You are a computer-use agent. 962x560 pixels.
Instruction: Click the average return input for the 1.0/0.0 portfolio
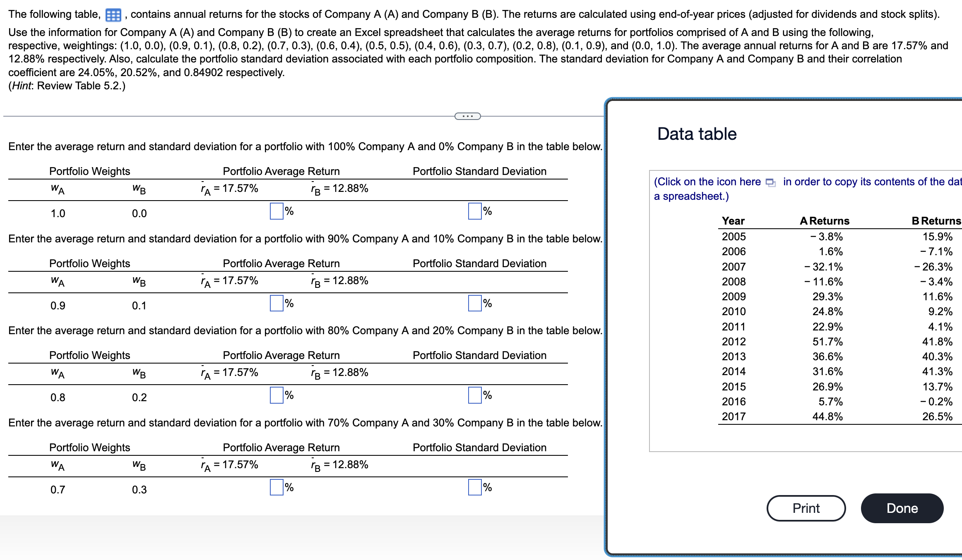pyautogui.click(x=276, y=211)
